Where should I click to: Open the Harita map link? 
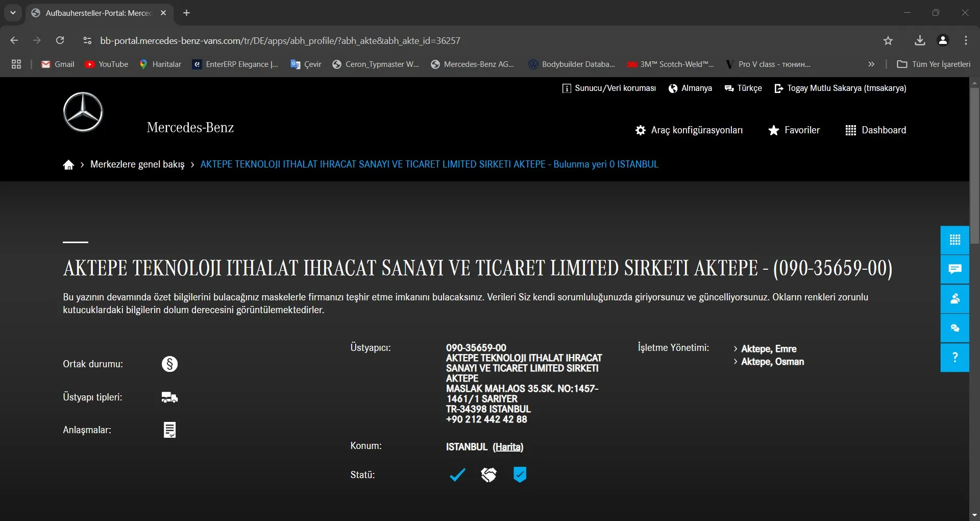point(508,447)
